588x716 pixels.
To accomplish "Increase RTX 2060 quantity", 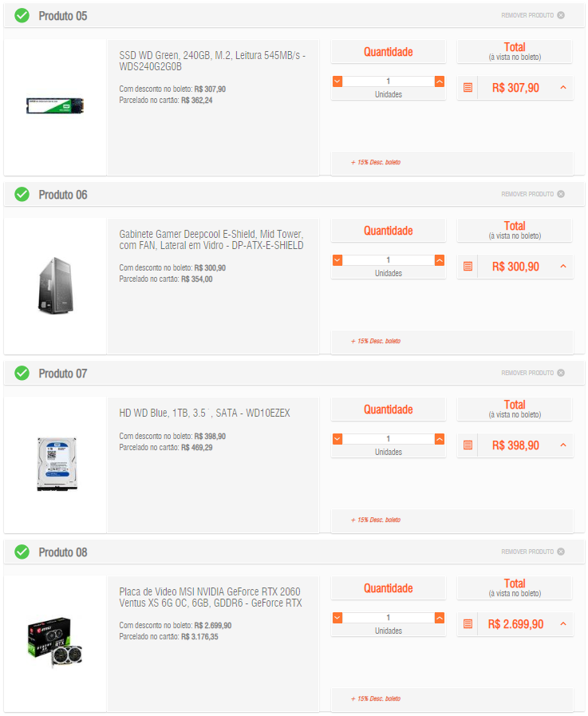I will coord(439,618).
